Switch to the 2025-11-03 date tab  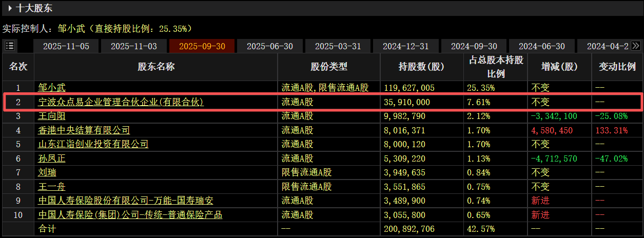134,46
